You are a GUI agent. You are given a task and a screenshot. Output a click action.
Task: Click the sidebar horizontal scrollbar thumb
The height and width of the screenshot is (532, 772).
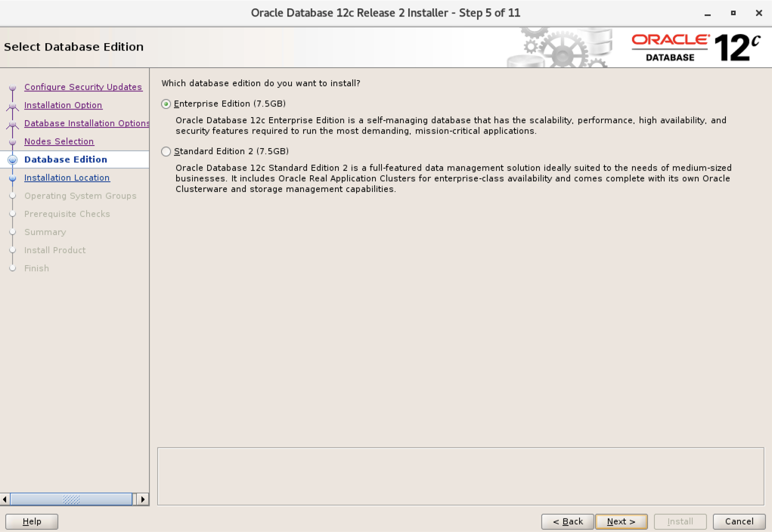coord(71,500)
